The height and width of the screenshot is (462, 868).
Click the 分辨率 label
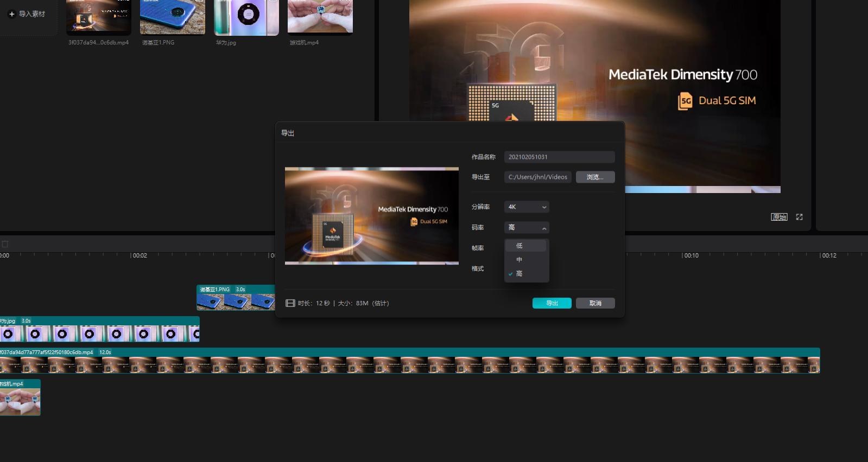[480, 207]
